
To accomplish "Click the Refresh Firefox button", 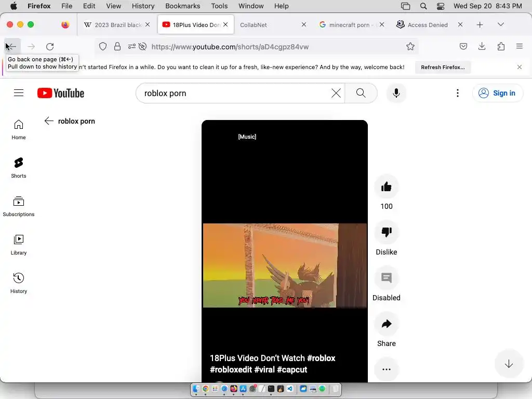I will 443,67.
